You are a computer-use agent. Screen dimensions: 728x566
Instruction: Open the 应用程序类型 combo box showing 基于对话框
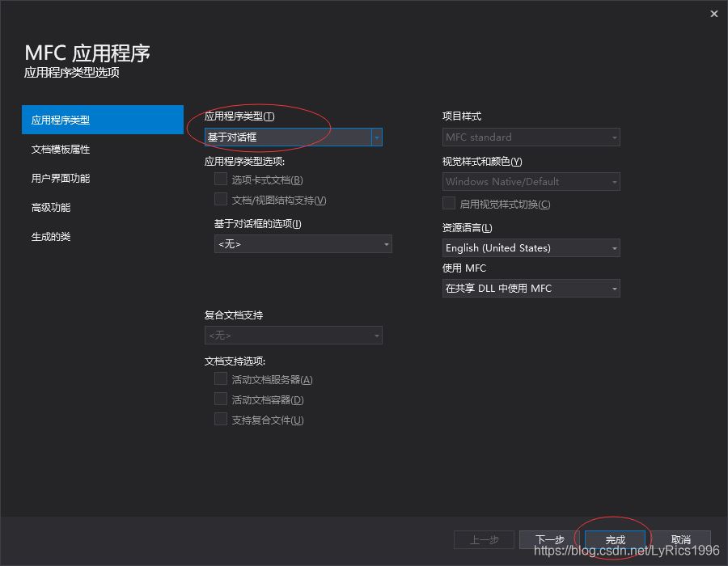[293, 137]
